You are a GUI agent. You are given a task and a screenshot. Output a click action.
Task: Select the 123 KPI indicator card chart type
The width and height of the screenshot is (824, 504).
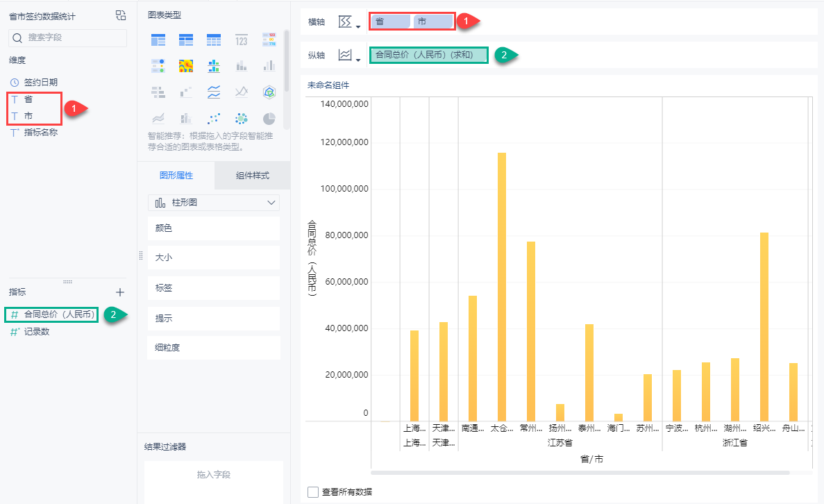coord(241,40)
